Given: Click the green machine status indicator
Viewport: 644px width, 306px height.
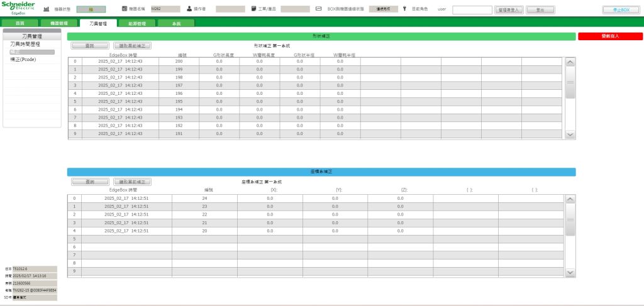Looking at the screenshot, I should click(x=91, y=9).
